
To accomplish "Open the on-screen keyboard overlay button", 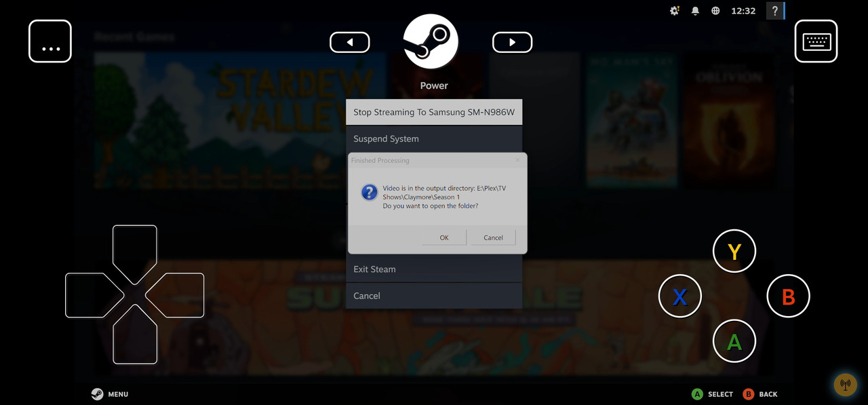I will (816, 41).
